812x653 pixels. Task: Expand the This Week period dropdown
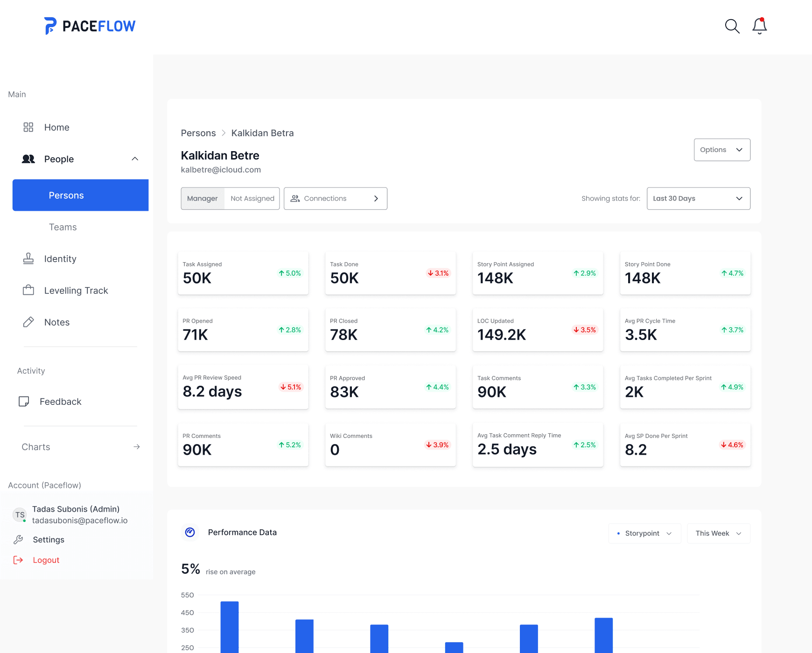pos(718,534)
